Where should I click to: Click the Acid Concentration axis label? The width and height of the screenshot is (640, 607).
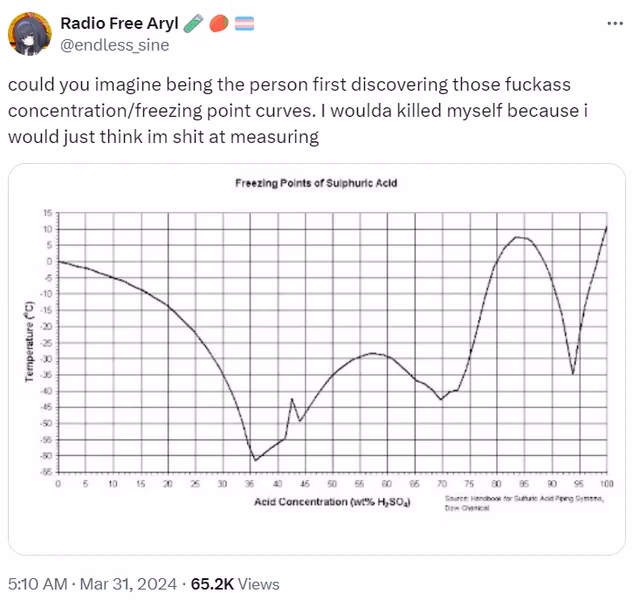pos(332,502)
